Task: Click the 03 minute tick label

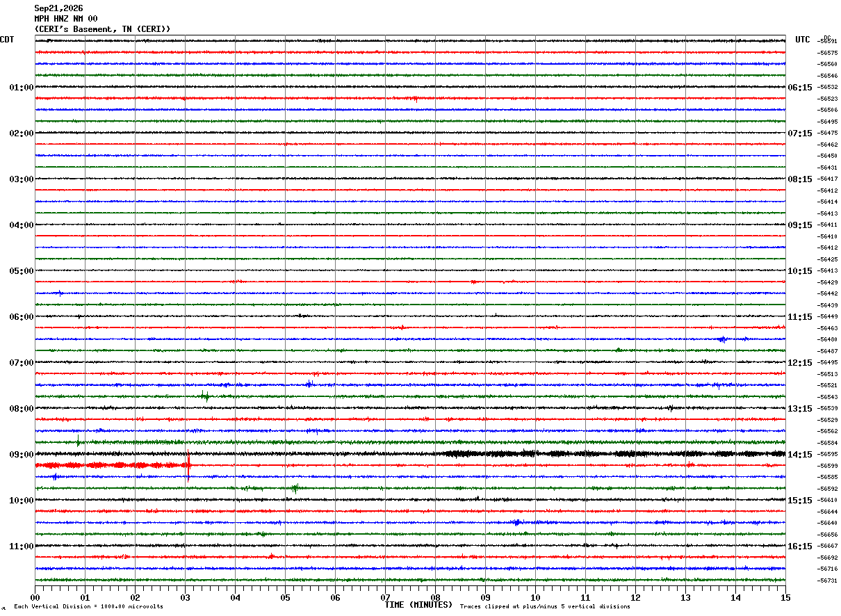Action: [x=185, y=597]
